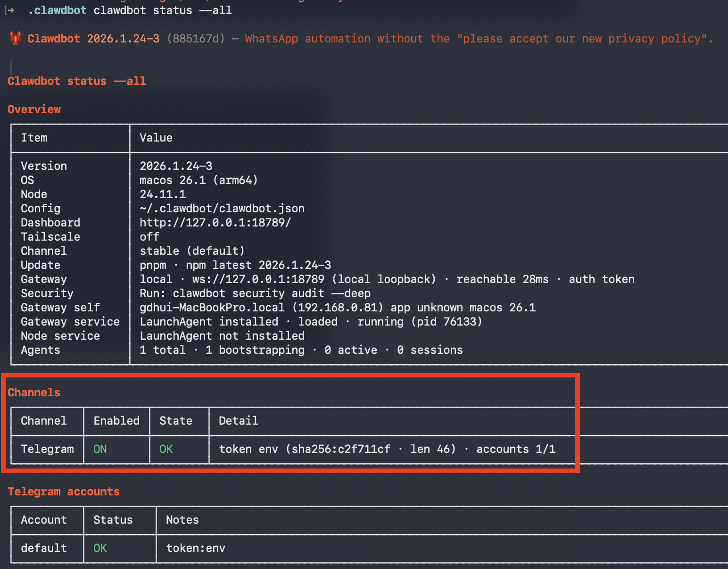Image resolution: width=728 pixels, height=569 pixels.
Task: Click the lobster emoji beside the Clawdbot banner
Action: [x=15, y=38]
